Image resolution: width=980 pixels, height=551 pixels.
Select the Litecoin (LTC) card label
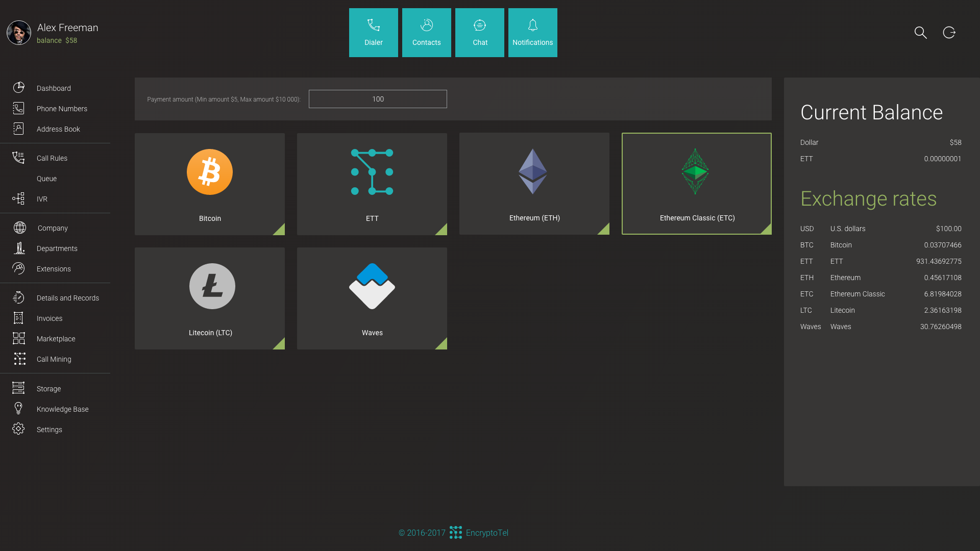(x=210, y=333)
